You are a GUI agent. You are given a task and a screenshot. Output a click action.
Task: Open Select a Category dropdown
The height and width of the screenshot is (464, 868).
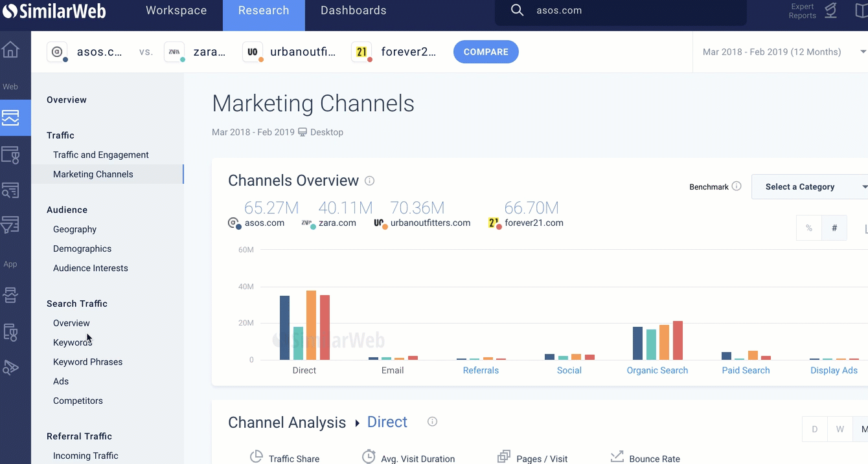click(810, 187)
